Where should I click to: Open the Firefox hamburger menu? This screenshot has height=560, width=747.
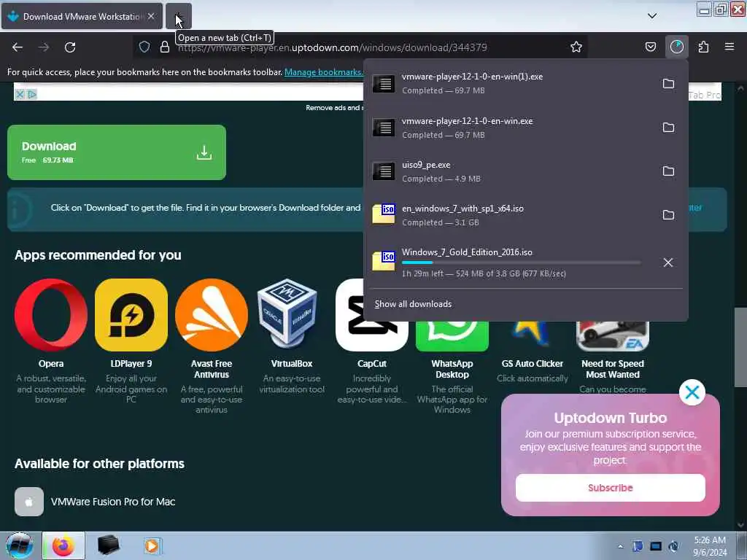729,47
